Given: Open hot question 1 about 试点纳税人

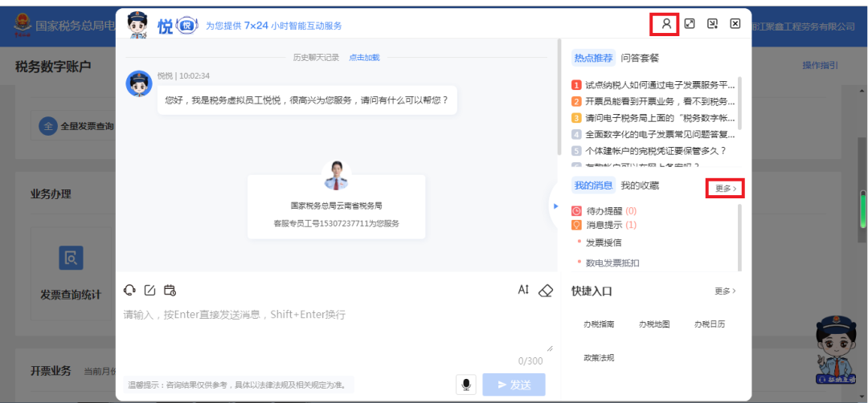Looking at the screenshot, I should [653, 85].
